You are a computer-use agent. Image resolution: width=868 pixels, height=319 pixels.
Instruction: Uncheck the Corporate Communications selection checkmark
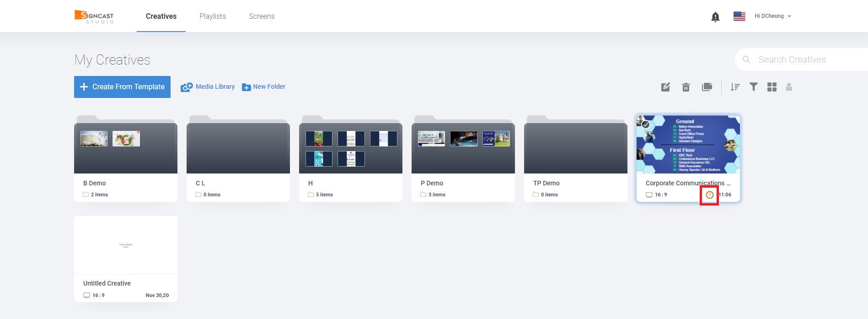(646, 124)
